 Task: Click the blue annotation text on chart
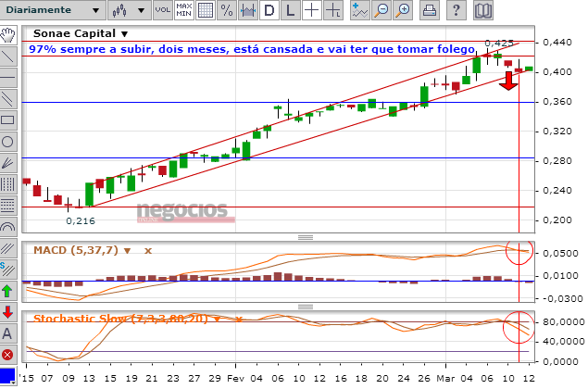pyautogui.click(x=252, y=49)
